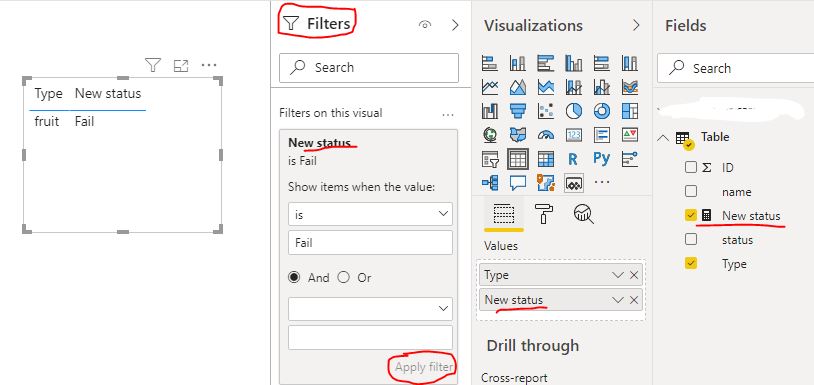Open the New status dropdown in Values

pyautogui.click(x=618, y=300)
